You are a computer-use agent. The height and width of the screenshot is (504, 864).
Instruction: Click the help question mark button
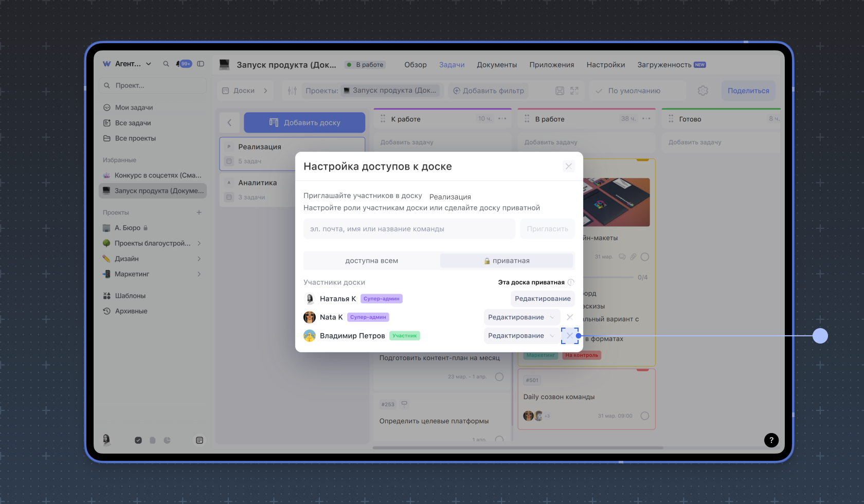tap(771, 440)
